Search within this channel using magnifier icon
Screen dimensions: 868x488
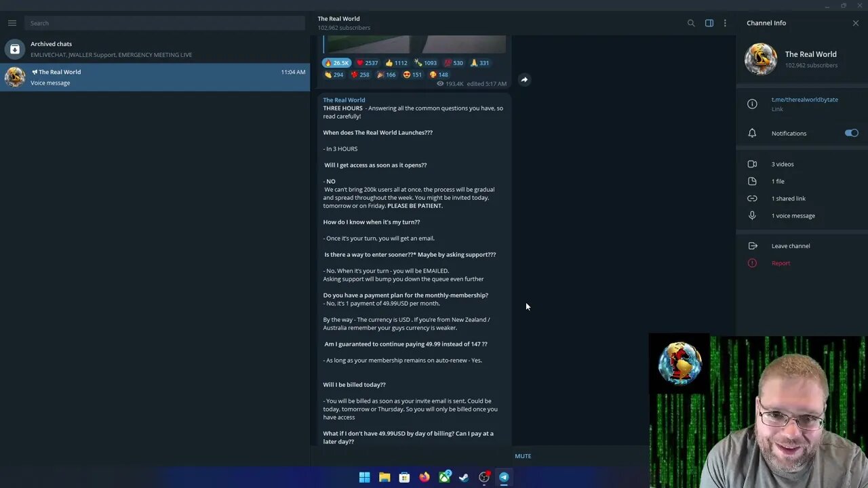(691, 23)
